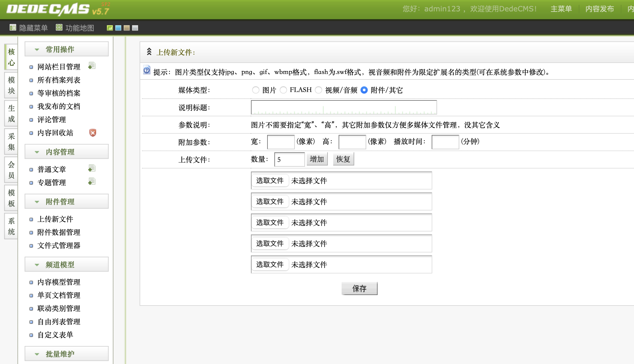The width and height of the screenshot is (634, 364).
Task: Click the add icon beside 网站栏目管理
Action: 92,66
